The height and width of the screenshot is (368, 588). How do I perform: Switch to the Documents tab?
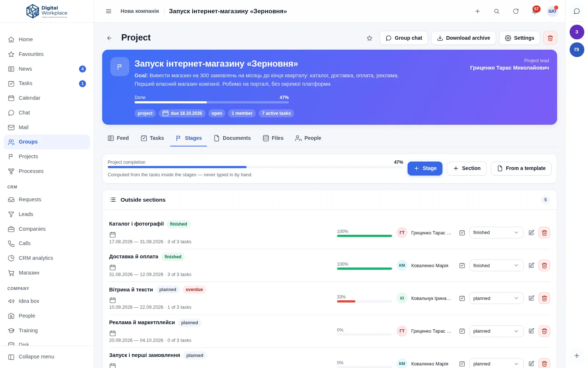click(232, 138)
